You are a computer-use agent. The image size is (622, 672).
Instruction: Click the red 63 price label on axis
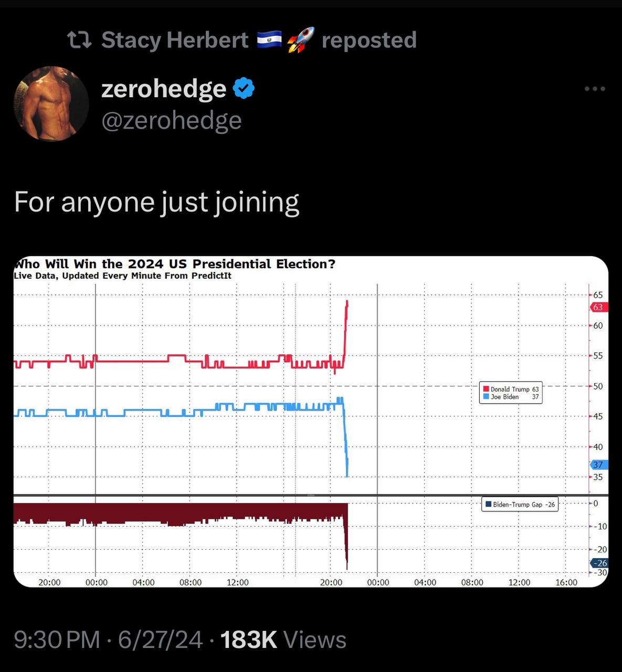[599, 307]
